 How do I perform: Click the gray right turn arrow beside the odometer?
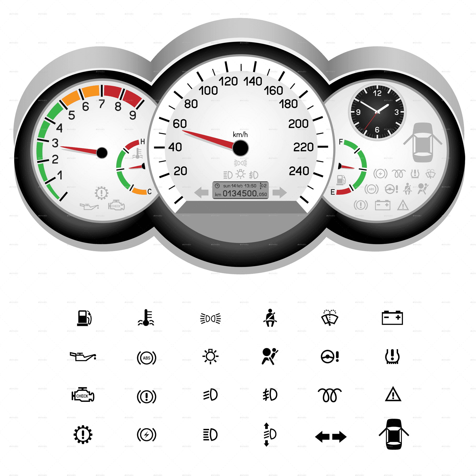280,192
